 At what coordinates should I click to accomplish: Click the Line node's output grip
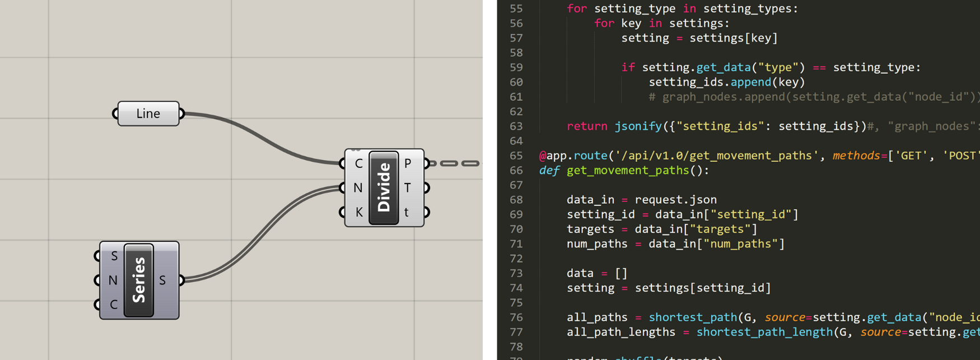click(181, 114)
